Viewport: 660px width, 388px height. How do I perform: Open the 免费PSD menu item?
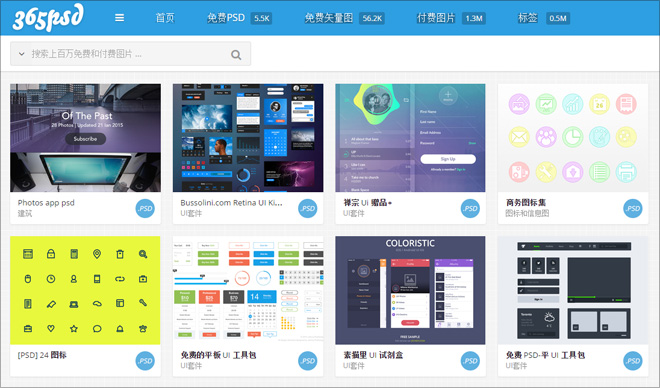[x=226, y=18]
